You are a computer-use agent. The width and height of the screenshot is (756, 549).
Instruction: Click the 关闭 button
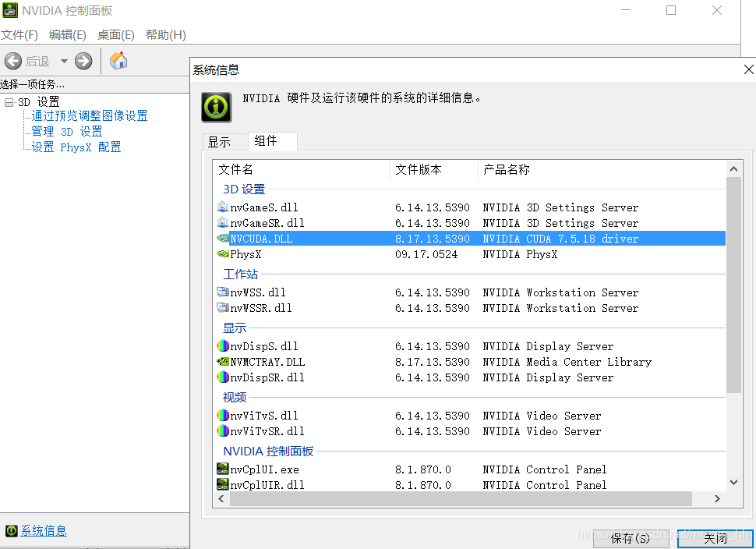tap(715, 538)
